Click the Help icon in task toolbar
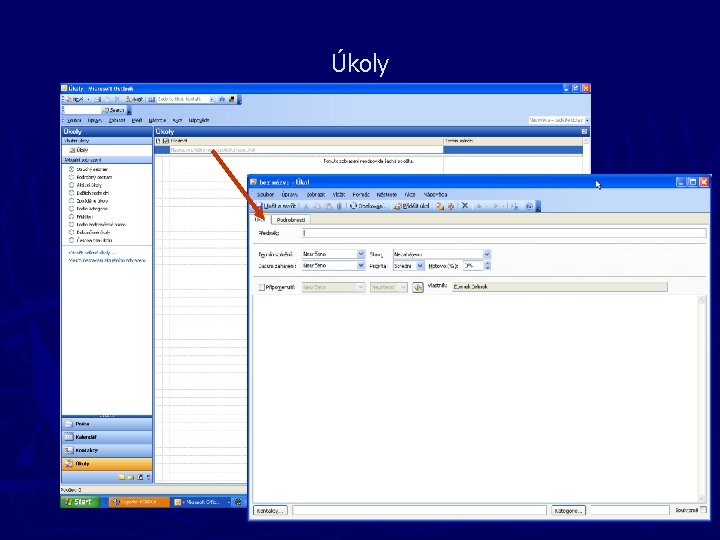 click(529, 206)
